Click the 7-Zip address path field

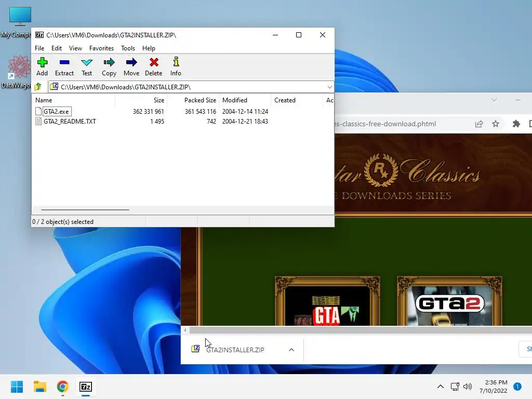[191, 87]
